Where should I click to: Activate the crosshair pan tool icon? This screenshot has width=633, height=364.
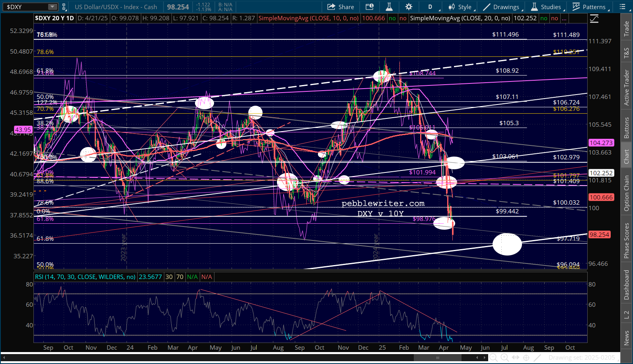[x=526, y=358]
